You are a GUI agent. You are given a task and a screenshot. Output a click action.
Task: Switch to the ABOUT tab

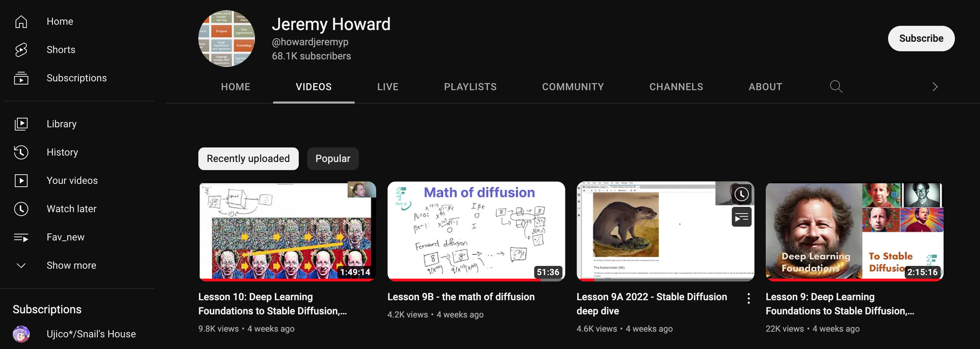(x=765, y=87)
